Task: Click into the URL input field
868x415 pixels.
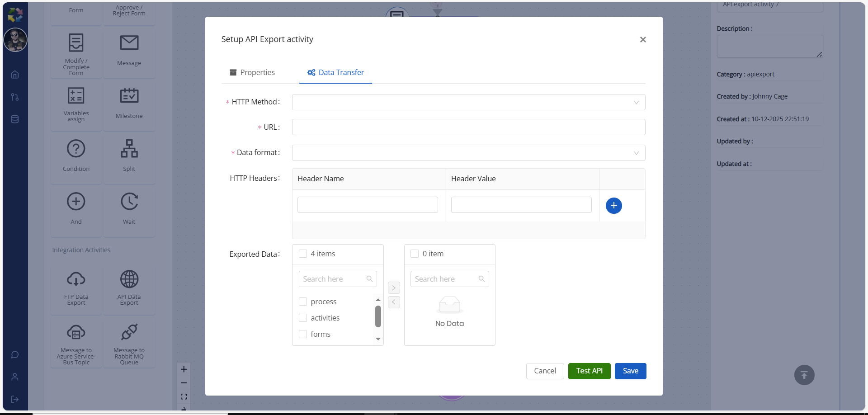Action: 468,127
